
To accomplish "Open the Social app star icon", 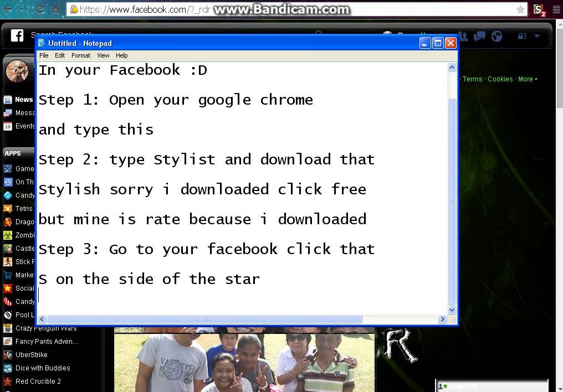I will click(x=8, y=288).
